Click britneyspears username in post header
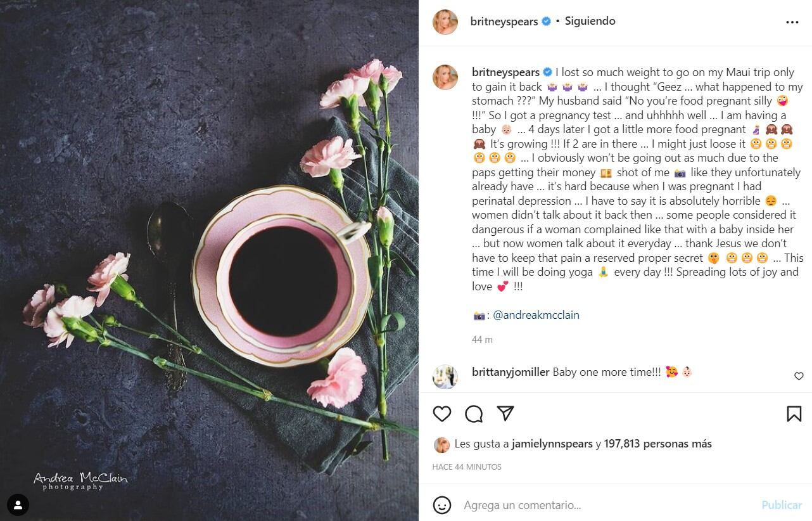 point(504,21)
